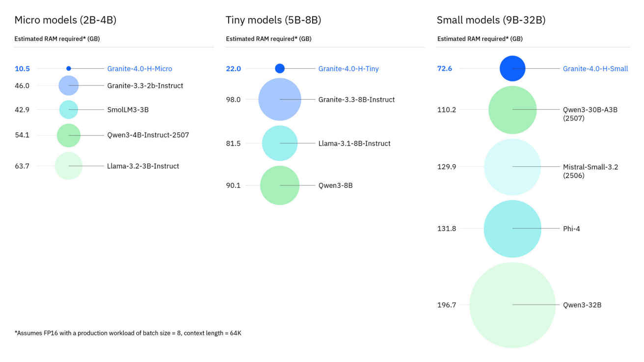Click the Granite-4.0-H-Micro label
Viewport: 644px width, 362px height.
pyautogui.click(x=139, y=69)
